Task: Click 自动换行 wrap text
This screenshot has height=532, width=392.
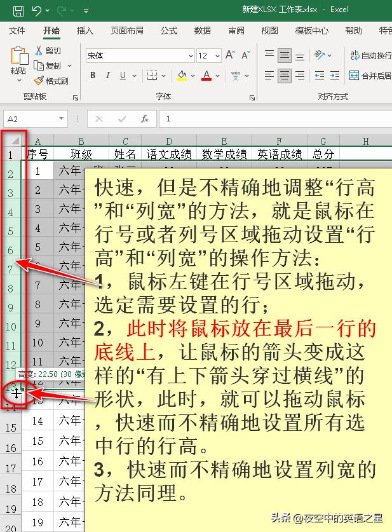Action: (x=370, y=56)
